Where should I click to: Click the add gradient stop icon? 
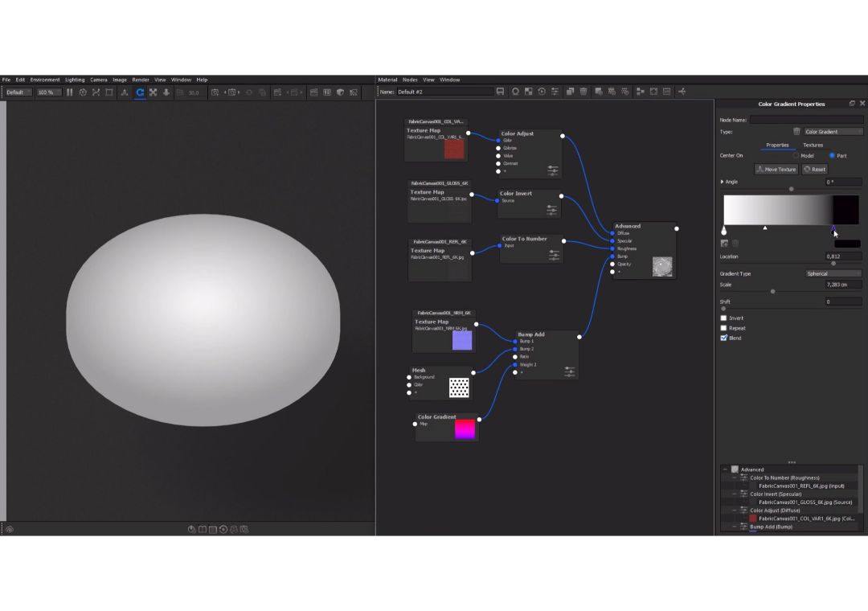pos(724,244)
